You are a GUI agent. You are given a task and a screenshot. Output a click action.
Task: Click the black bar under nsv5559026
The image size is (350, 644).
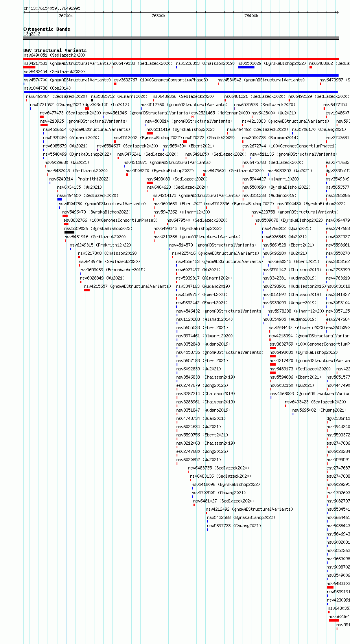pos(69,232)
